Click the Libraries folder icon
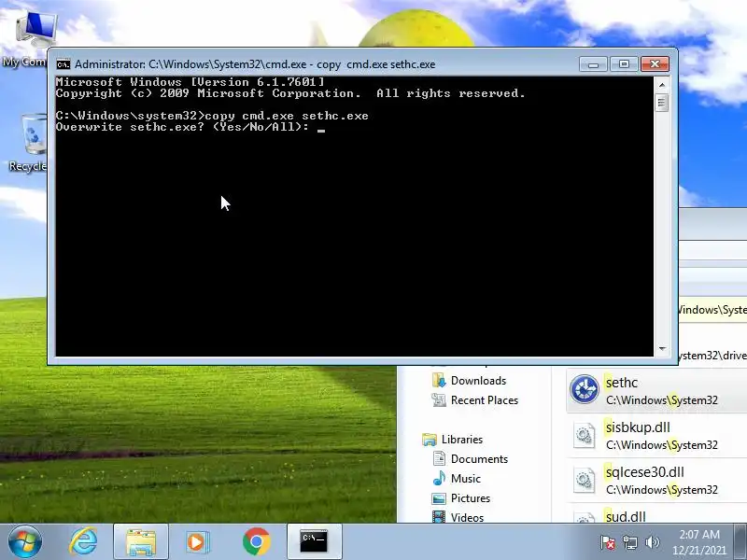 click(430, 439)
